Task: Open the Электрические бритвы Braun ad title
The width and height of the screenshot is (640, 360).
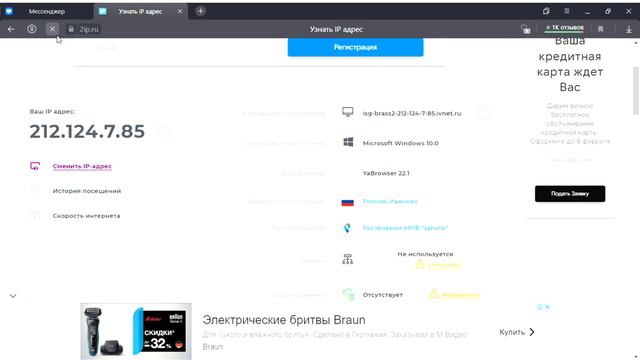Action: click(x=284, y=320)
